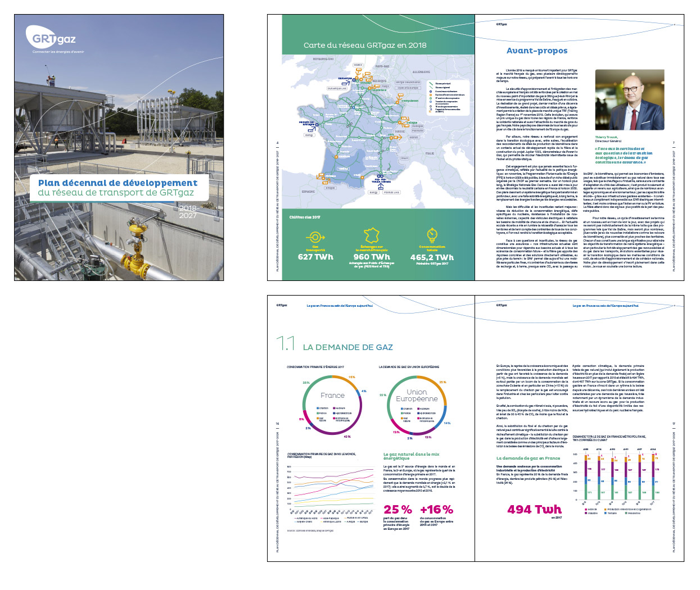
Task: Click the heading 'LA DEMANDE DE GAZ'
Action: pyautogui.click(x=348, y=347)
